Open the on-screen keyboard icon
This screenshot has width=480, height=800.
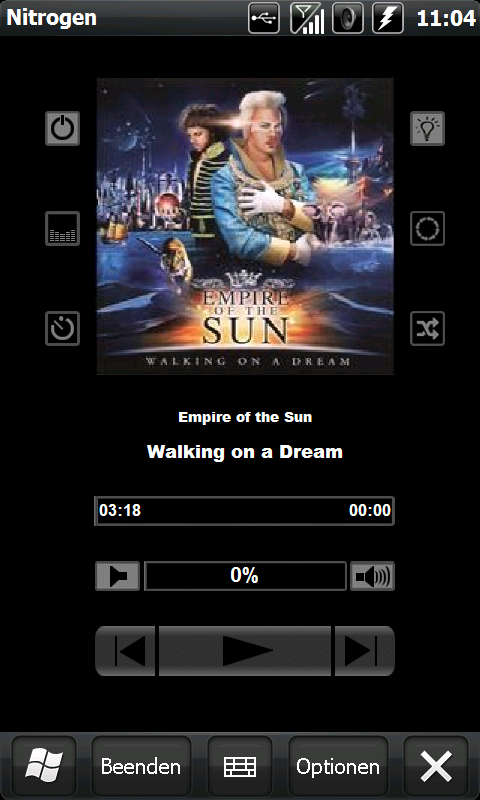240,766
